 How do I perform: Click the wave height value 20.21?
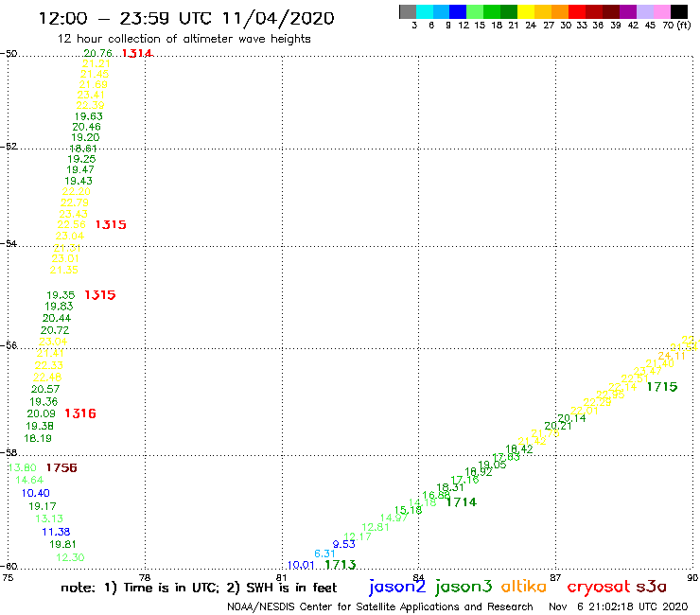click(x=558, y=426)
